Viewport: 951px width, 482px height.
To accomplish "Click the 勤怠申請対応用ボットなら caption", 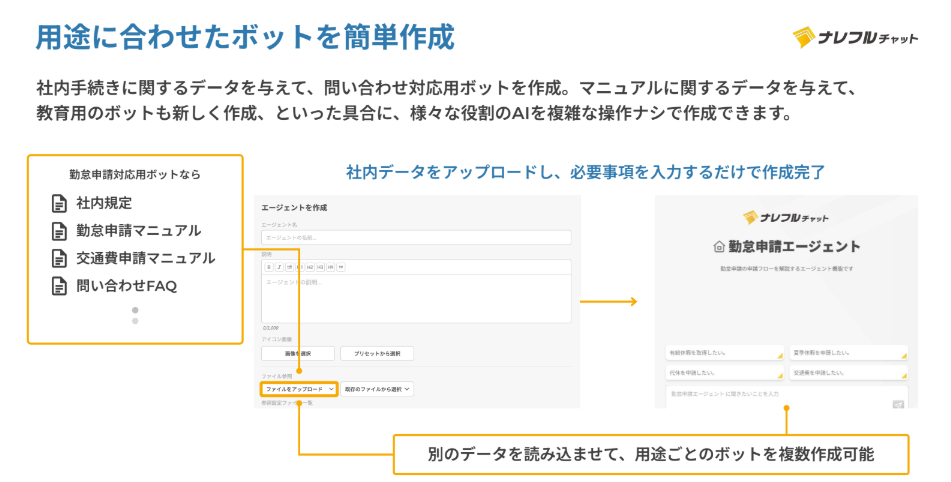I will click(135, 175).
